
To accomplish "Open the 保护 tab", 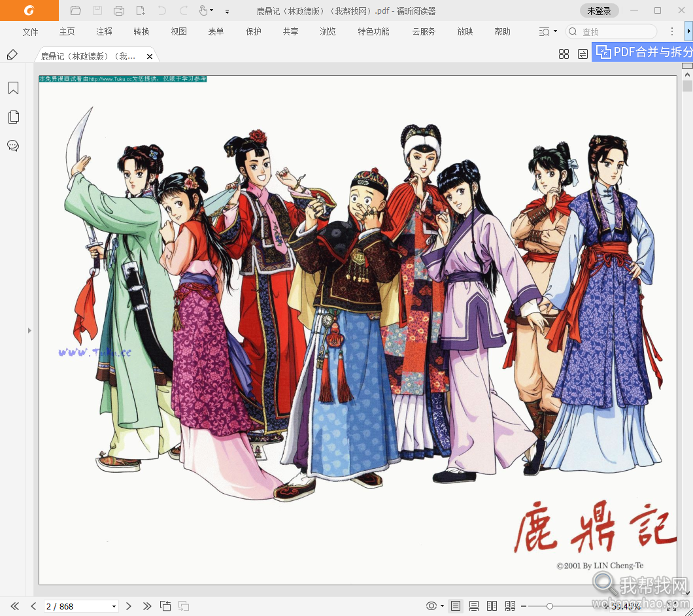I will 254,32.
